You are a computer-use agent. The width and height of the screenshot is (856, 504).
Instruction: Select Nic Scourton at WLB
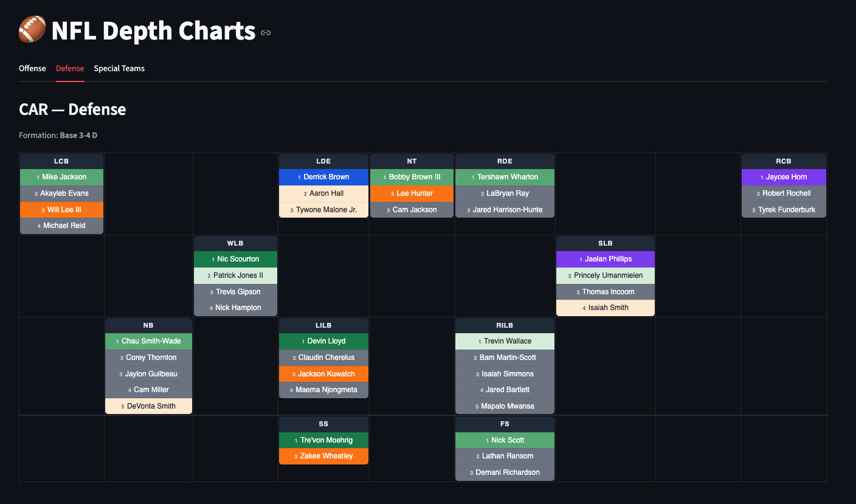[235, 259]
